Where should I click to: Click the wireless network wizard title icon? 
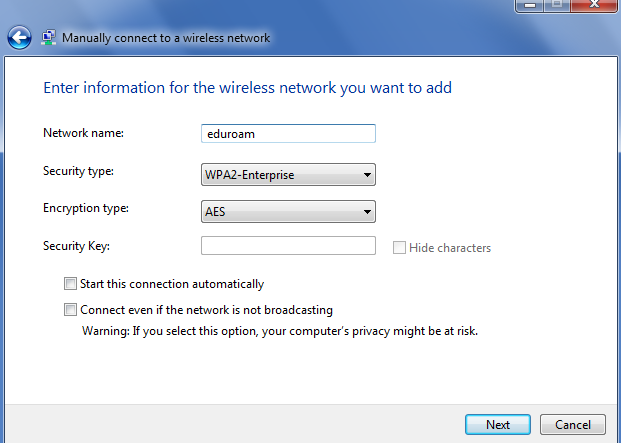click(x=49, y=38)
